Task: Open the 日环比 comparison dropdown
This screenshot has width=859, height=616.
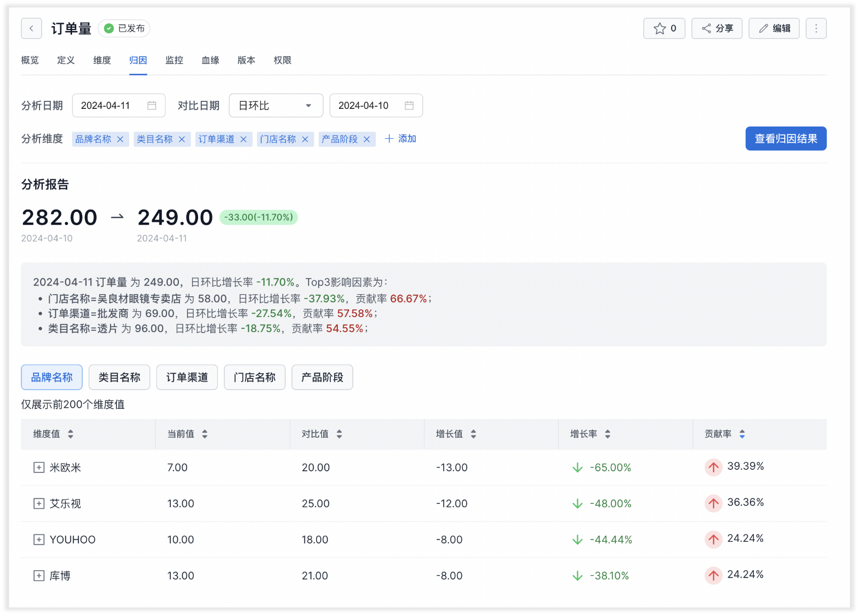Action: coord(275,106)
